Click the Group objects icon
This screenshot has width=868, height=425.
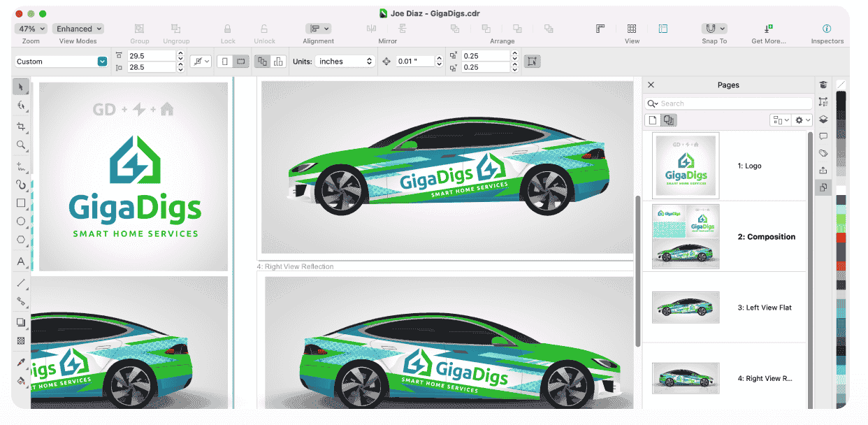point(139,29)
